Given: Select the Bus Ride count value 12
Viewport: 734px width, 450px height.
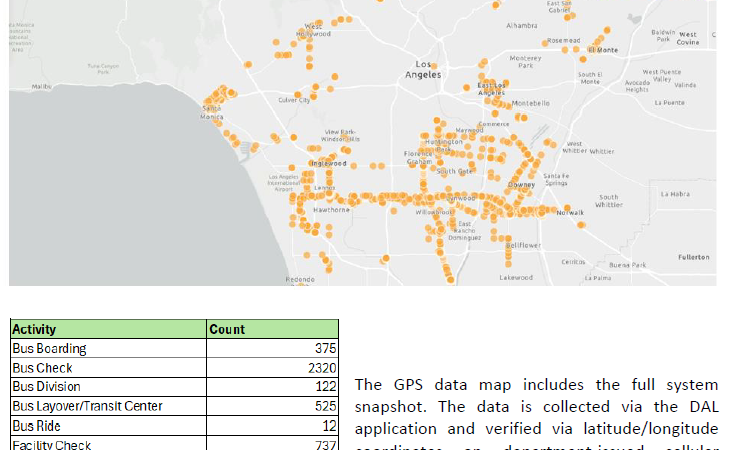Looking at the screenshot, I should 272,425.
